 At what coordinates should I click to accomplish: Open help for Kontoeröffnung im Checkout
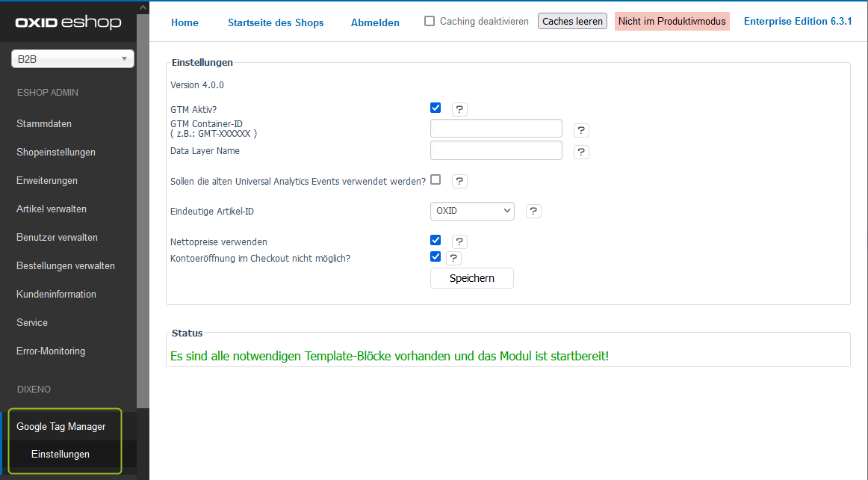[453, 258]
